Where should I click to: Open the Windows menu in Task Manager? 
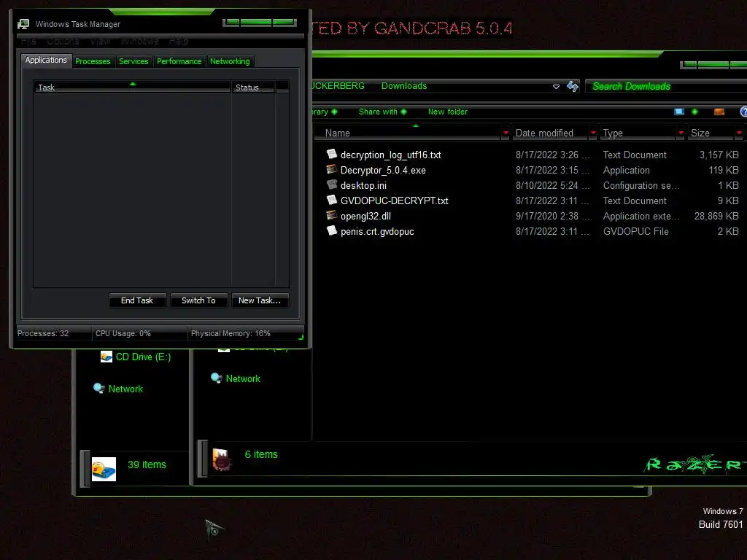[139, 42]
